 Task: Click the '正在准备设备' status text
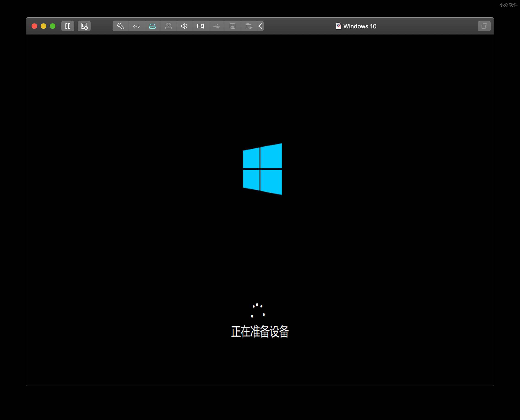click(260, 331)
